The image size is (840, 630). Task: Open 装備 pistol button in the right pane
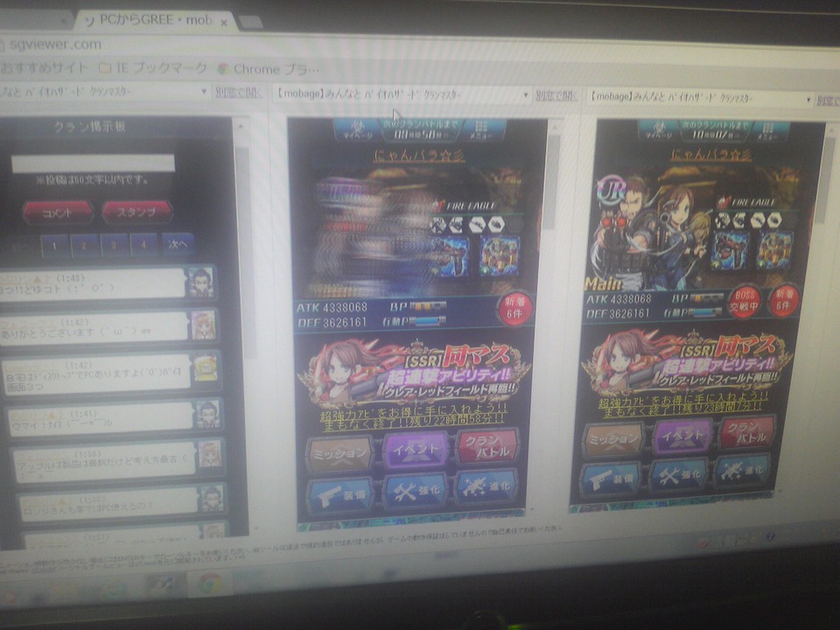click(612, 478)
